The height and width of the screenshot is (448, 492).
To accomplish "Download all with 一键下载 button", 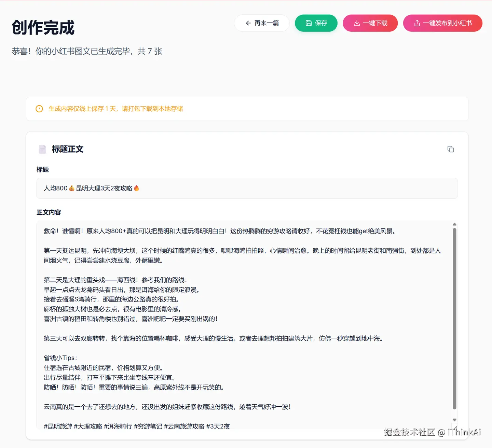I will [x=370, y=23].
